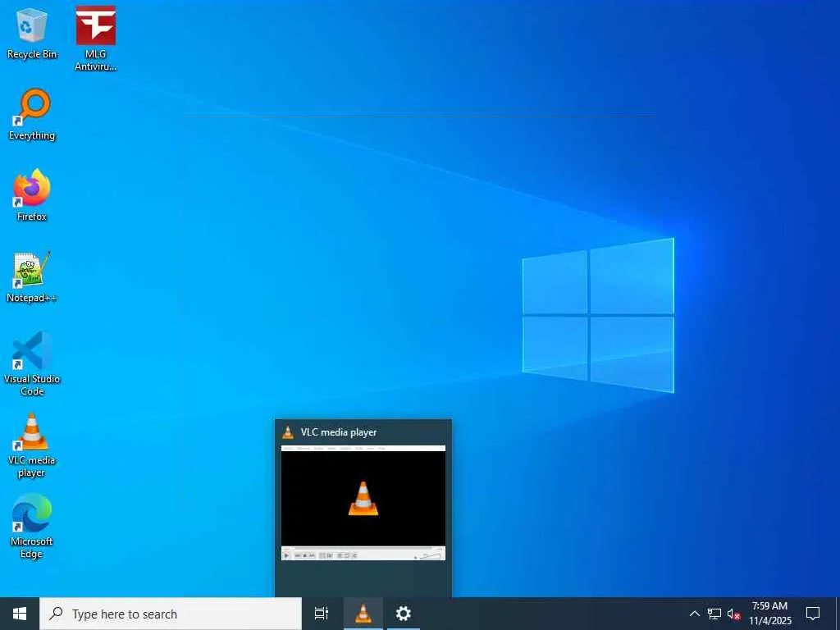
Task: Select the Microsoft Edge desktop icon
Action: tap(32, 527)
